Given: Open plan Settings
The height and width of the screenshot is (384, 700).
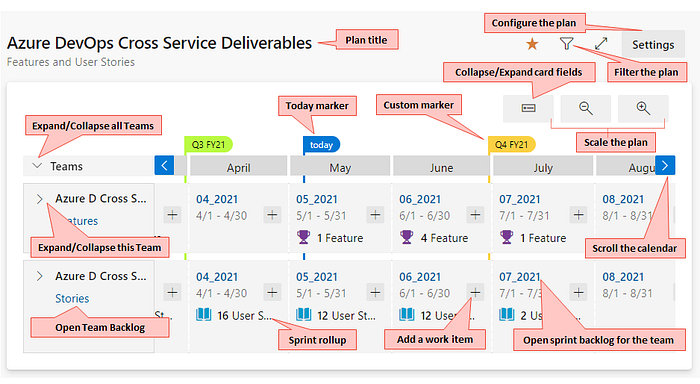Looking at the screenshot, I should point(653,45).
